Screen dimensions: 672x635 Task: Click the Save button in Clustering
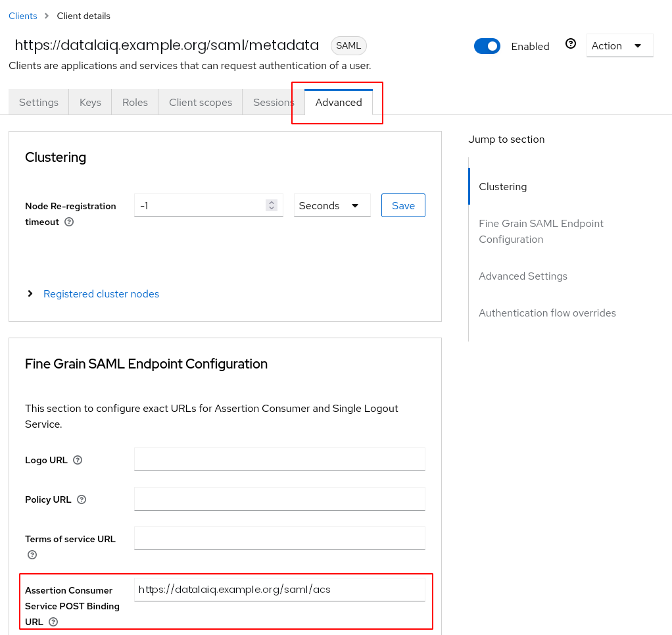click(403, 205)
